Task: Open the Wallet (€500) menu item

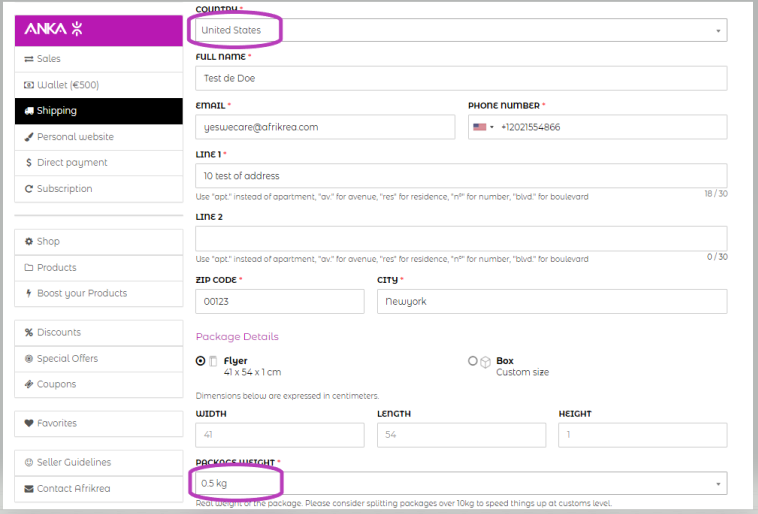Action: 99,85
